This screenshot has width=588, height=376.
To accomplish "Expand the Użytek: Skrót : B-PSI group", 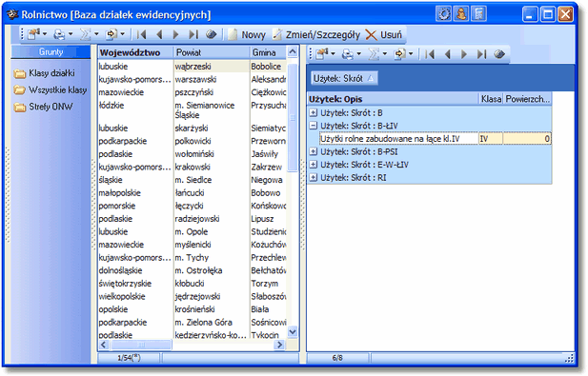I will 314,151.
